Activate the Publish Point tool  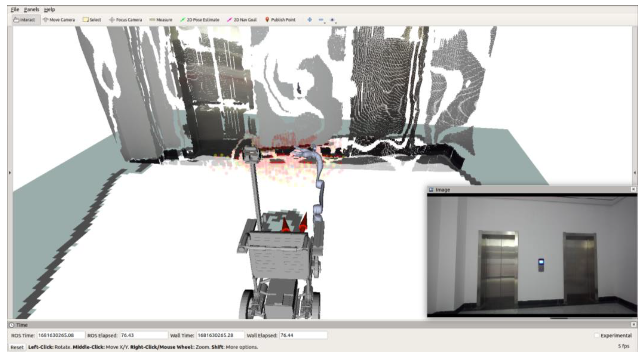[280, 20]
